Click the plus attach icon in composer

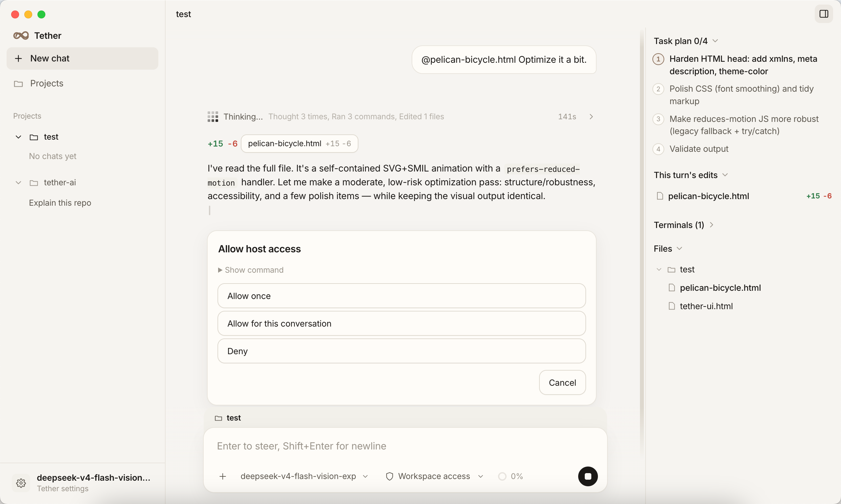(x=223, y=476)
